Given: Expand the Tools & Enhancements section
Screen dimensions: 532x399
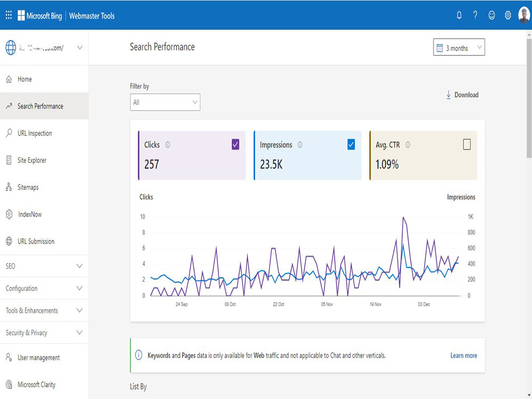Looking at the screenshot, I should point(44,311).
